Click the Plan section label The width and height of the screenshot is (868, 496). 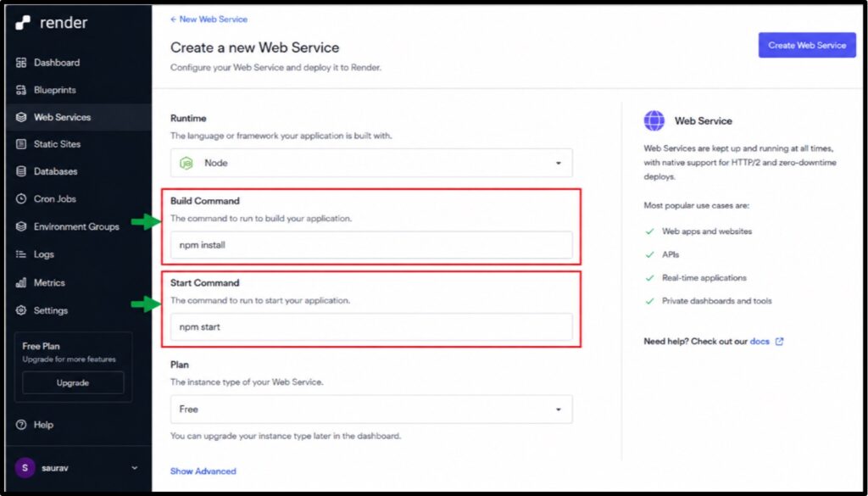click(180, 365)
